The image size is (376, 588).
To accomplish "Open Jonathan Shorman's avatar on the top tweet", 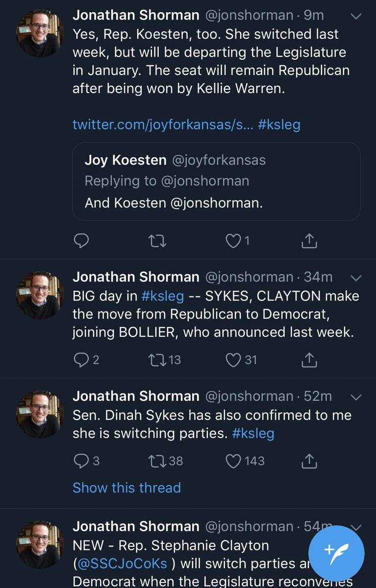I will [x=41, y=32].
